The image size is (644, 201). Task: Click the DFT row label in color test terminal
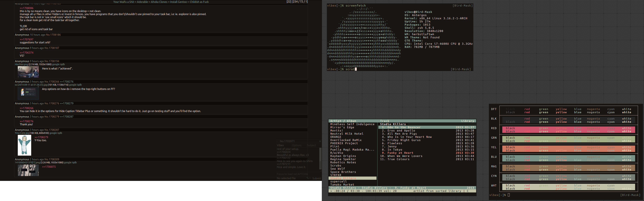494,109
